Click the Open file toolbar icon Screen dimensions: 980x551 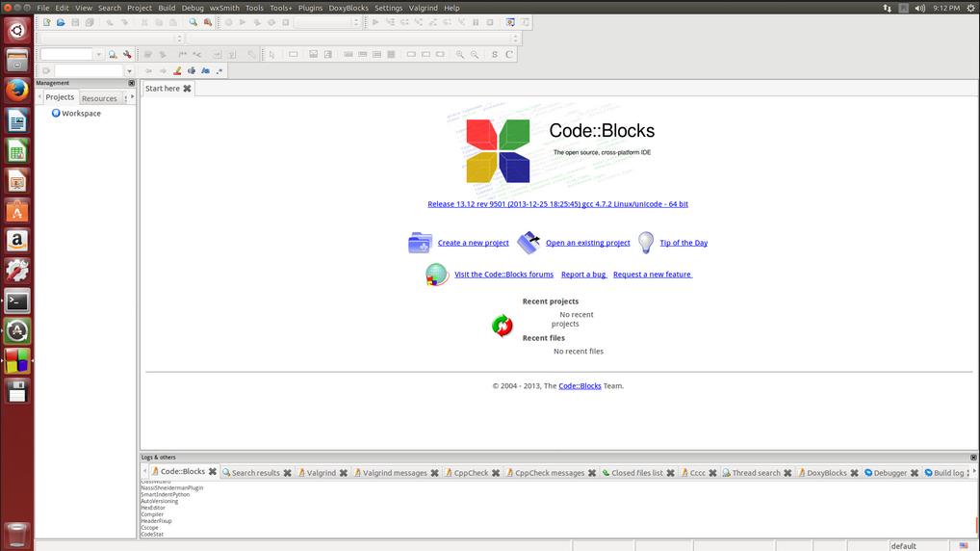click(61, 22)
